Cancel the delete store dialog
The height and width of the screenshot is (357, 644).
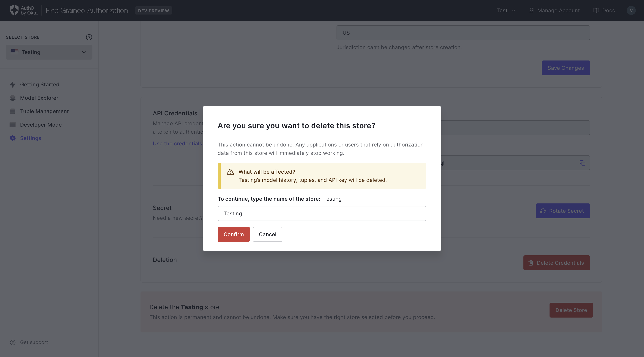click(268, 234)
